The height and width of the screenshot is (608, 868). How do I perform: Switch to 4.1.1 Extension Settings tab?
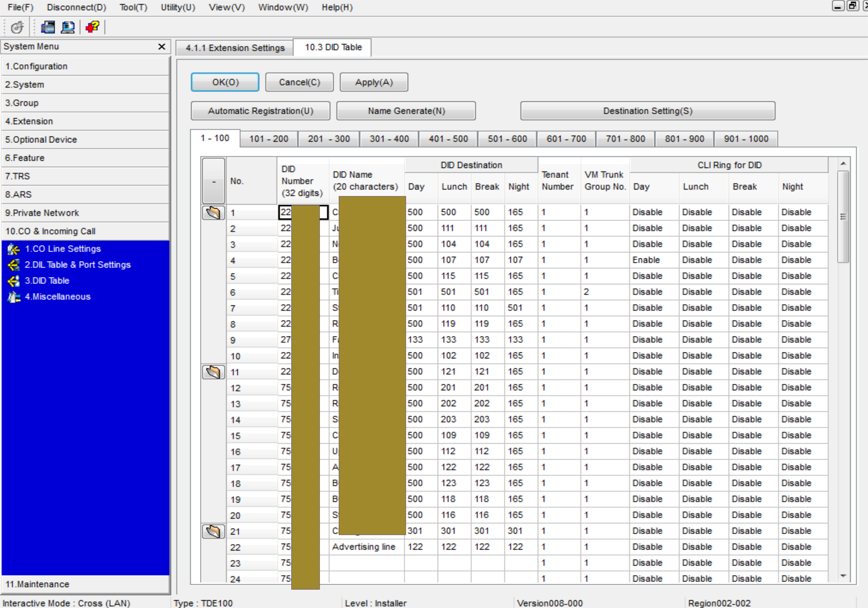[x=235, y=48]
